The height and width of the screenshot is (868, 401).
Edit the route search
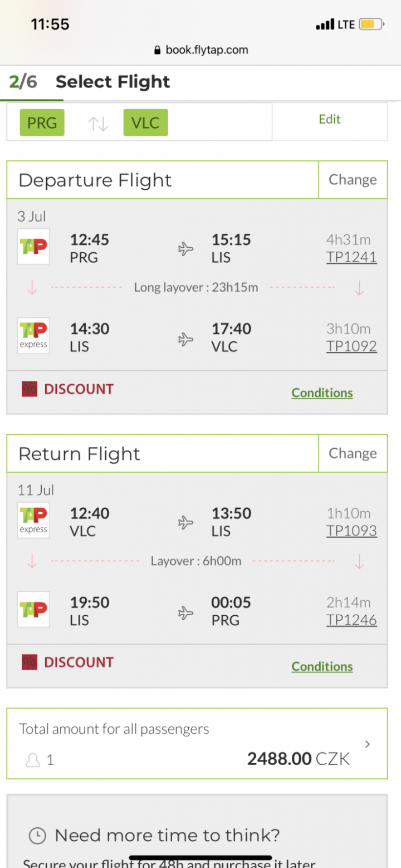(329, 120)
